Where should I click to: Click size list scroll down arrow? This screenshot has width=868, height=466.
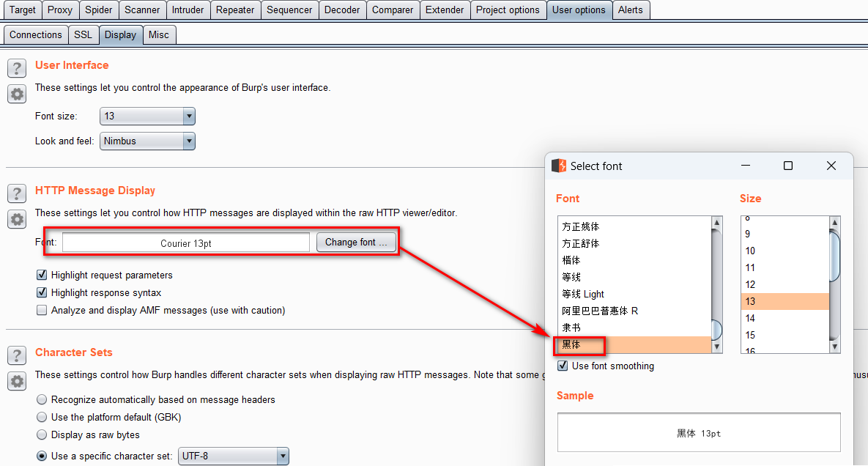coord(835,347)
